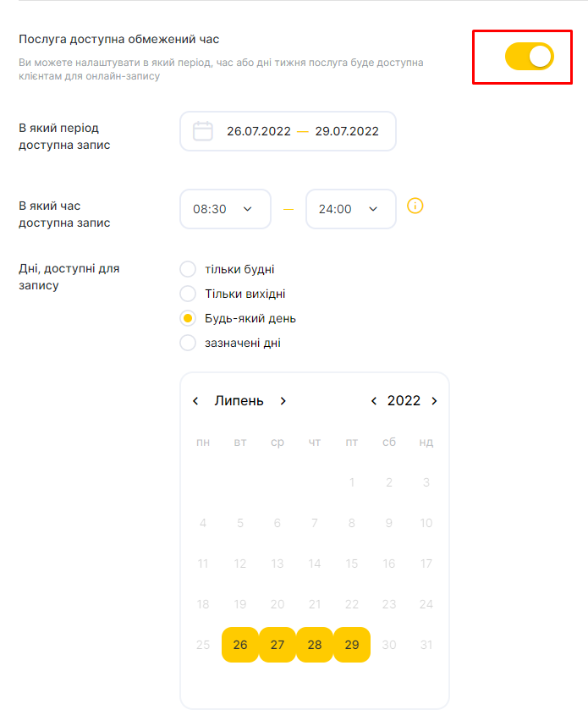Select the 'Тільки вихідні' radio option
The height and width of the screenshot is (726, 588).
[x=188, y=294]
